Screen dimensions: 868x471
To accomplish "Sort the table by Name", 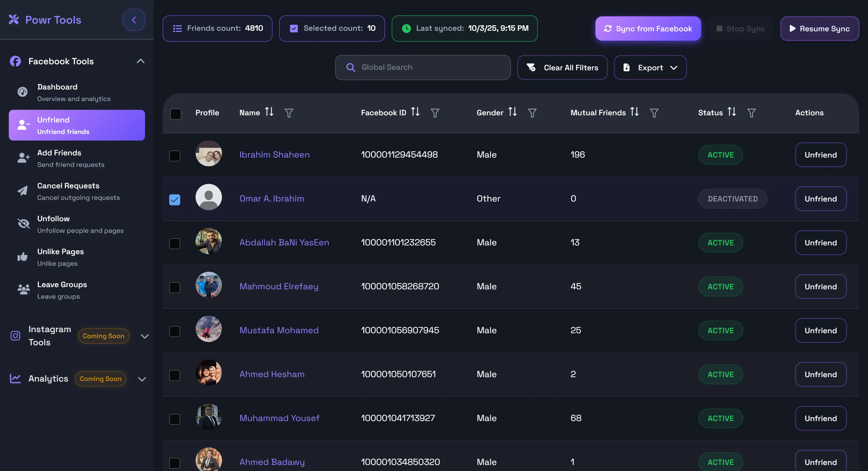I will click(x=269, y=111).
